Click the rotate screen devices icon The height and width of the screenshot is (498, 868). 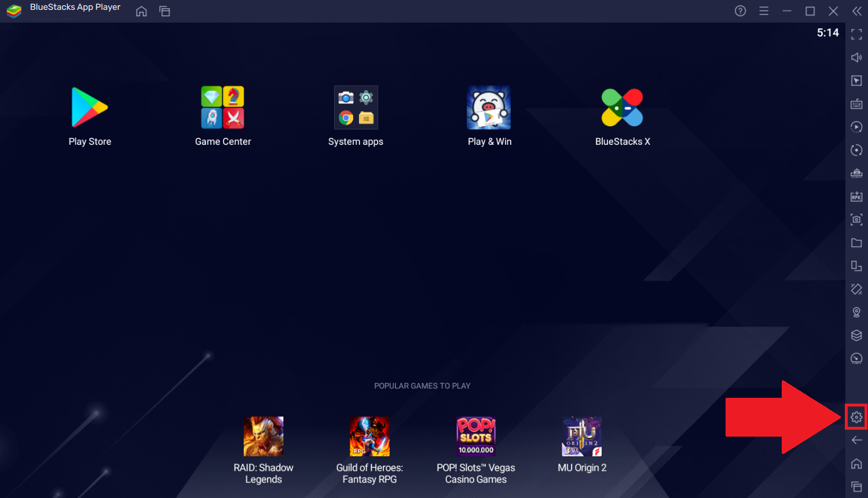coord(856,266)
